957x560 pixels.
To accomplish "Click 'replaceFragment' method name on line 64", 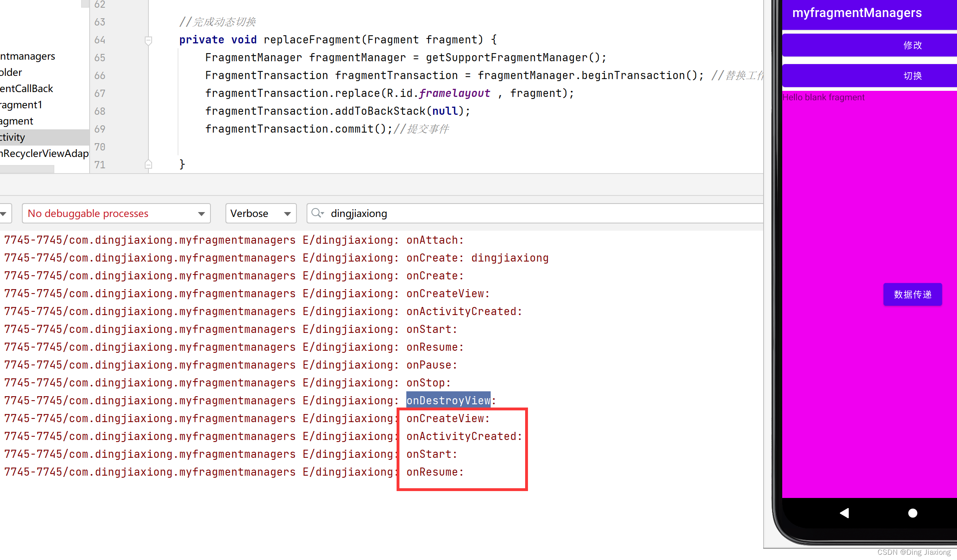I will point(312,40).
